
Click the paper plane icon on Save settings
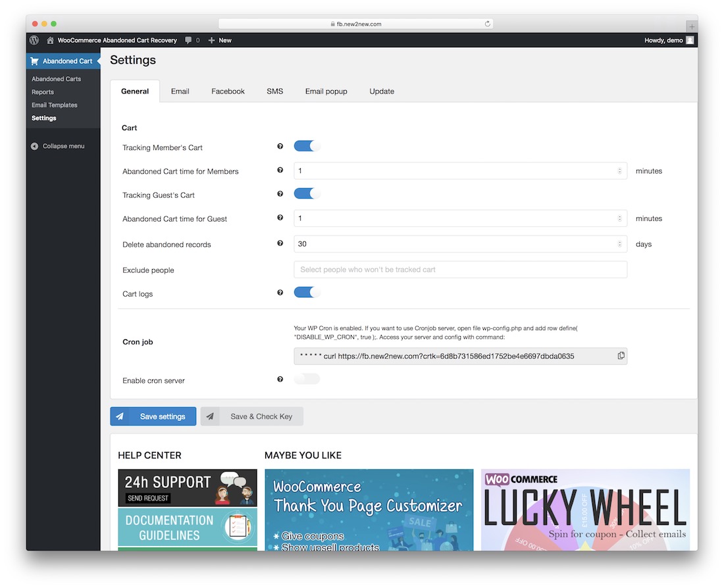[120, 416]
